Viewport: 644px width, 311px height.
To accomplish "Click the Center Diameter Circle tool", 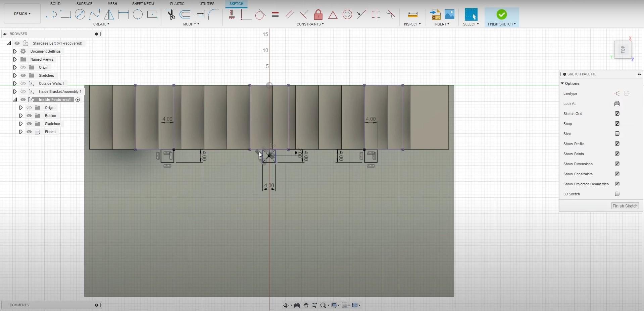I will 80,14.
